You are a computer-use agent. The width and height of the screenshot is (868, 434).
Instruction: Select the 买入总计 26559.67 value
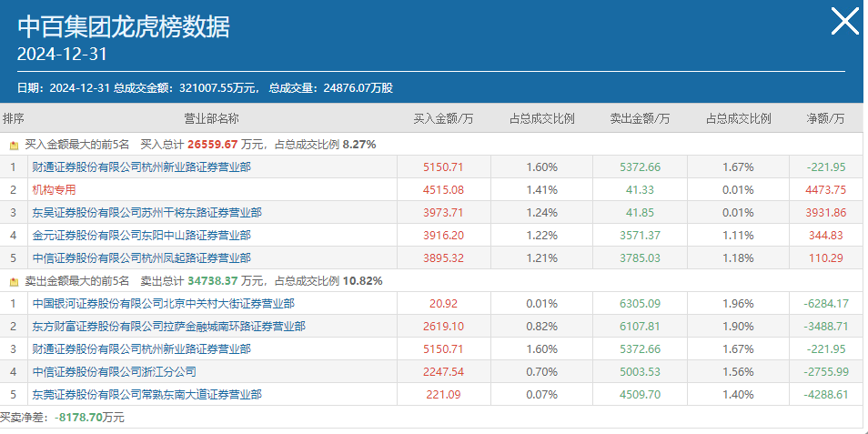(213, 145)
